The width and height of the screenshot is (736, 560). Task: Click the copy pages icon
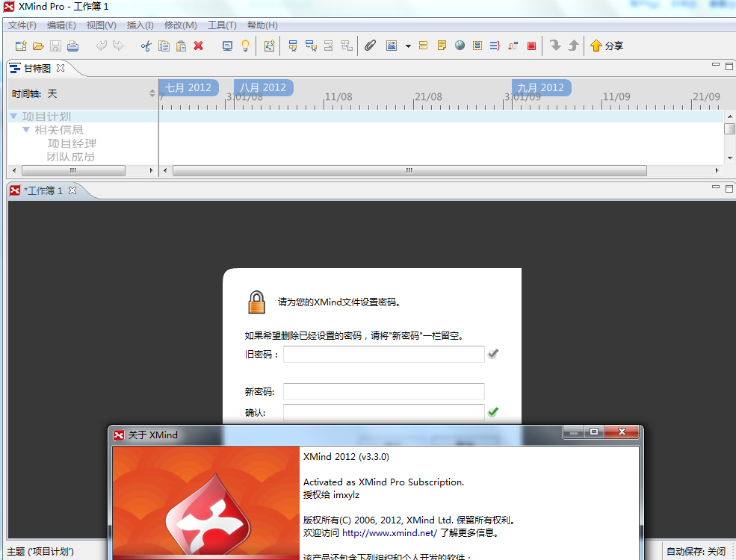click(x=164, y=46)
